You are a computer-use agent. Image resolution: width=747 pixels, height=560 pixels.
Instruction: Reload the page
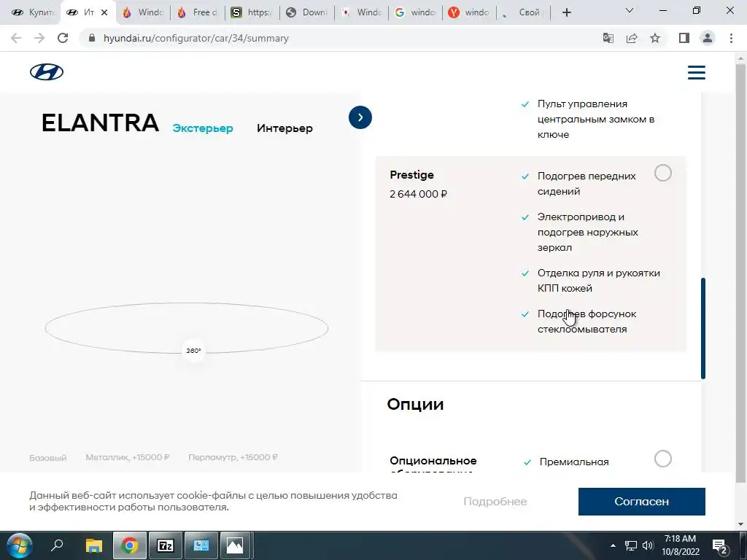pyautogui.click(x=63, y=38)
